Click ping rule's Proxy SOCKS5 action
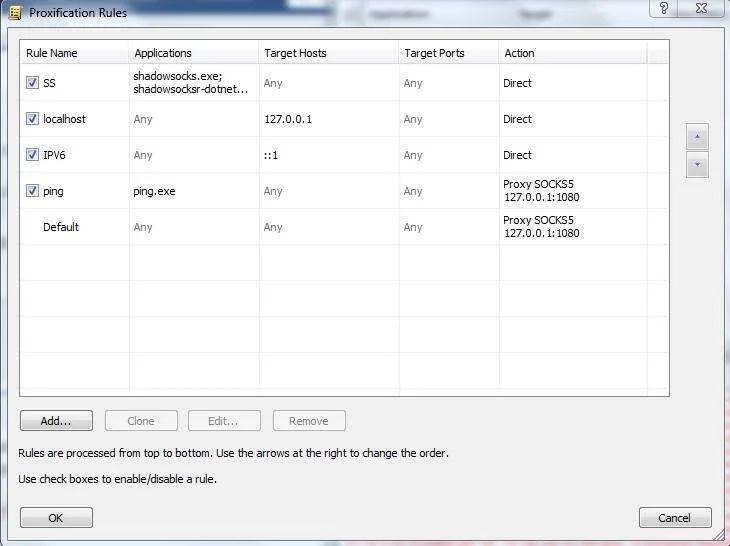The image size is (730, 546). tap(541, 190)
